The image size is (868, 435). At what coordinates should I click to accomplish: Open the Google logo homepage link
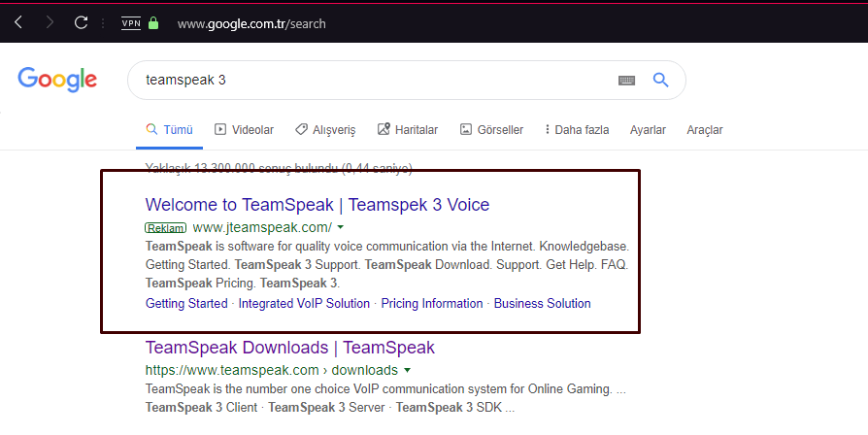point(57,80)
